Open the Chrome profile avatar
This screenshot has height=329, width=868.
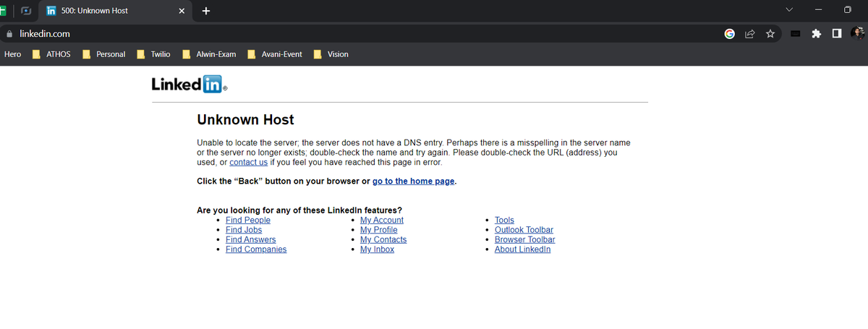click(x=858, y=33)
